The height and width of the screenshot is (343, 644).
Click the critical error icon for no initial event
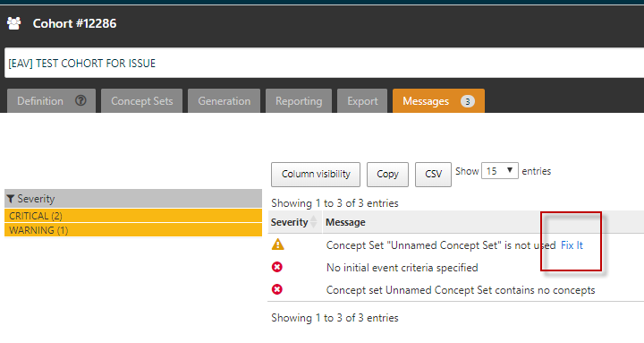pos(277,268)
